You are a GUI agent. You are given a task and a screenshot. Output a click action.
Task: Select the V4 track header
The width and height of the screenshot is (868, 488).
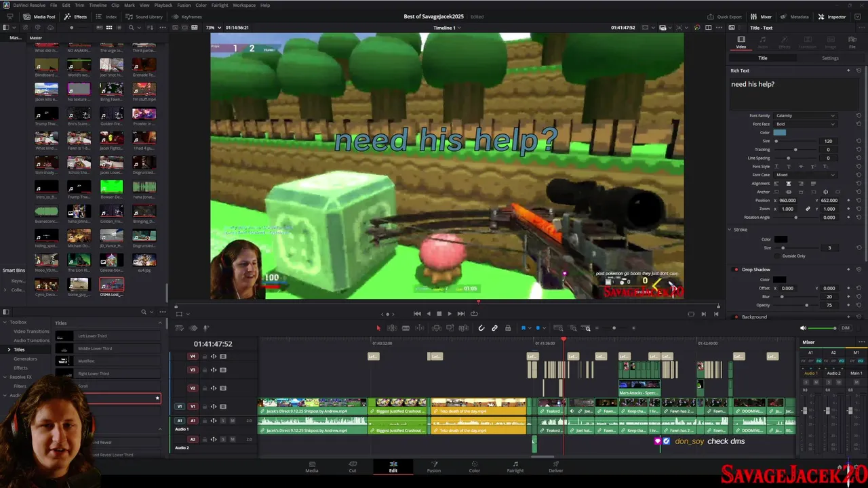pyautogui.click(x=192, y=357)
